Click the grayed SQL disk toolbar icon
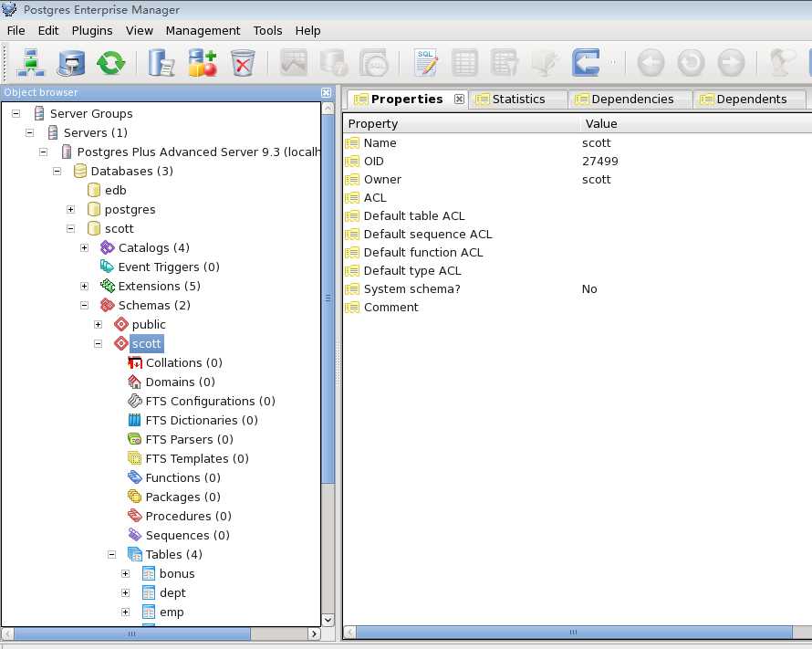The height and width of the screenshot is (649, 812). click(x=373, y=63)
